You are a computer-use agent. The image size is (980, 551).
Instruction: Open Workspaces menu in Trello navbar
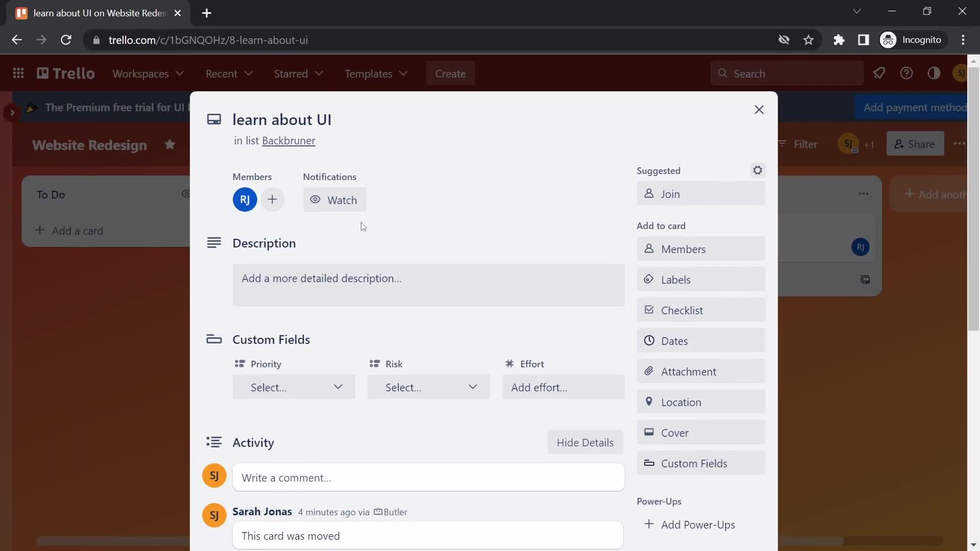pyautogui.click(x=148, y=73)
